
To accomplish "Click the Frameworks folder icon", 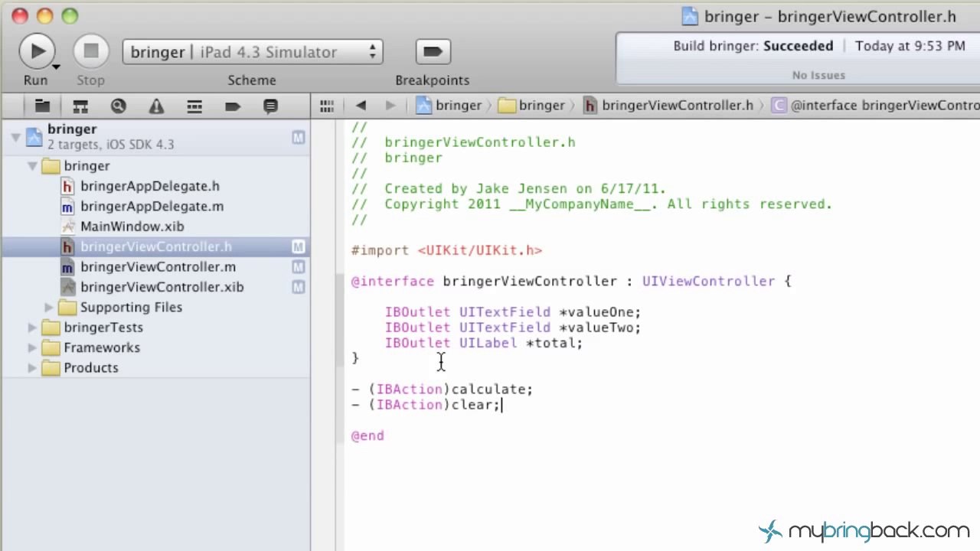I will (x=51, y=347).
